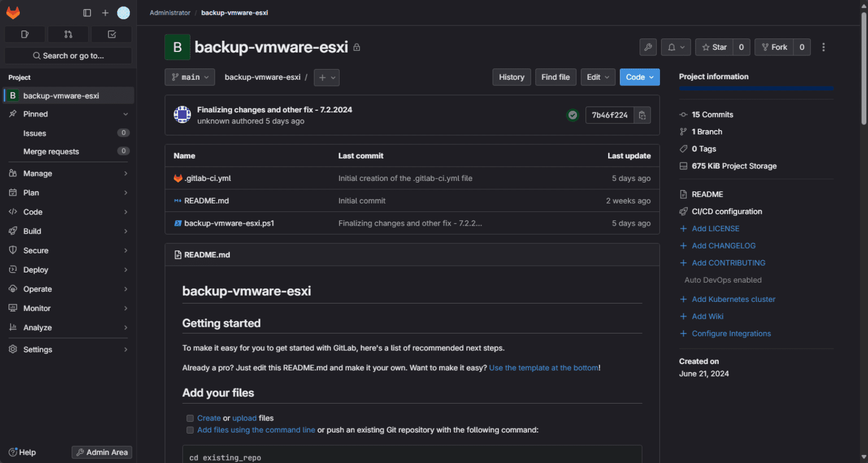
Task: Star the backup-vmware-esxi project
Action: click(x=713, y=47)
